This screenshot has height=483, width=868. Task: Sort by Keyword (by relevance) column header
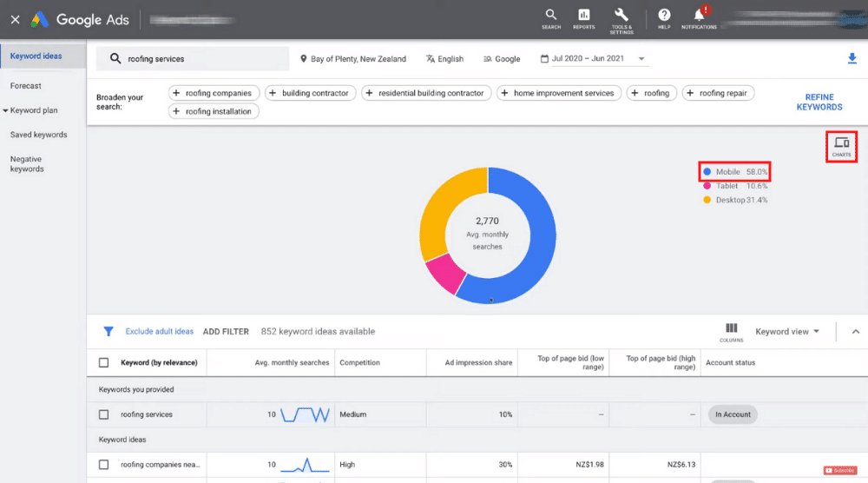click(159, 362)
